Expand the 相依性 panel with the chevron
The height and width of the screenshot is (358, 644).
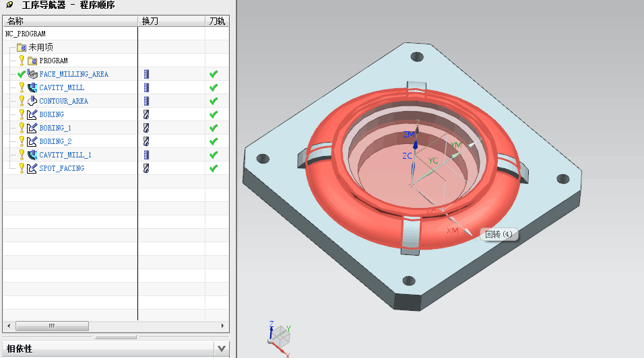(222, 349)
